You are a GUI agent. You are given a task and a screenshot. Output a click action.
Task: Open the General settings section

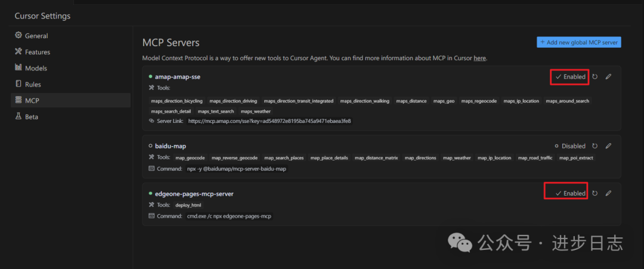(70, 36)
